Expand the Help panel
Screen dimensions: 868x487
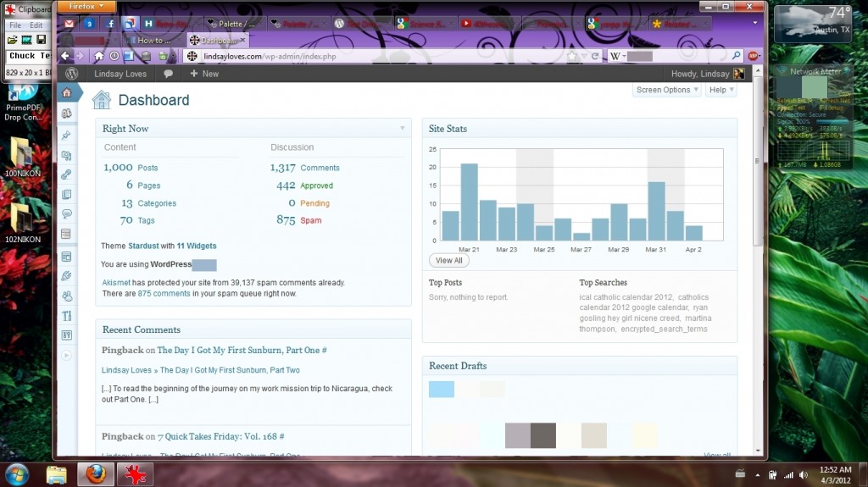[721, 90]
